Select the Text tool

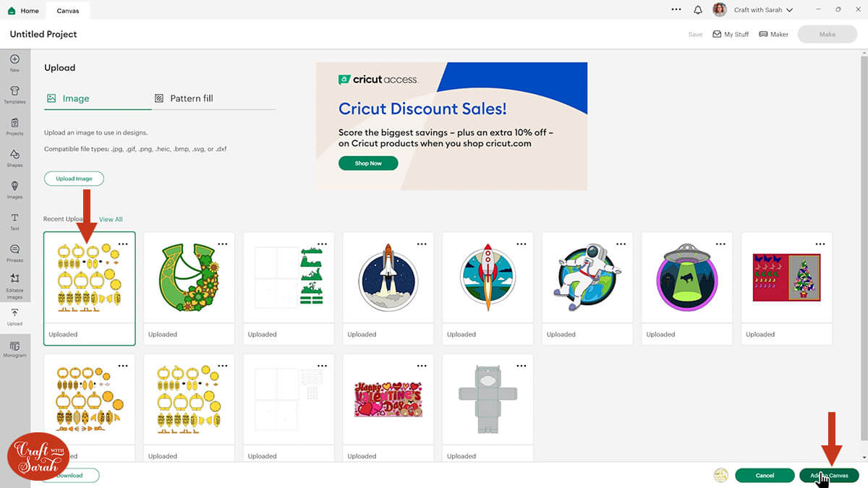coord(14,221)
